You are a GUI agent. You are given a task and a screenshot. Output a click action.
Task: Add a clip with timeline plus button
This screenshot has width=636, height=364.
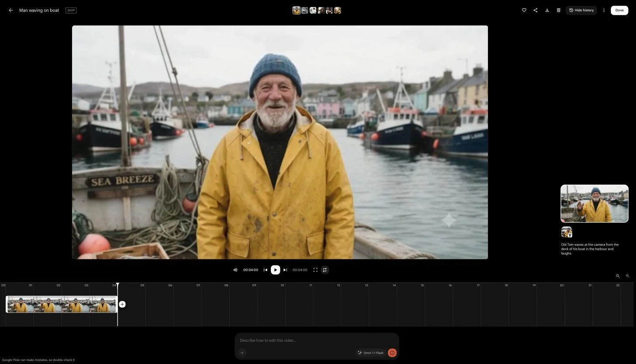(122, 304)
